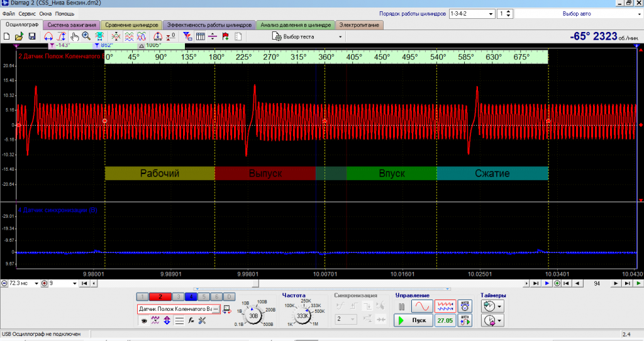Click the red flag marker icon
644x341 pixels.
tap(226, 36)
